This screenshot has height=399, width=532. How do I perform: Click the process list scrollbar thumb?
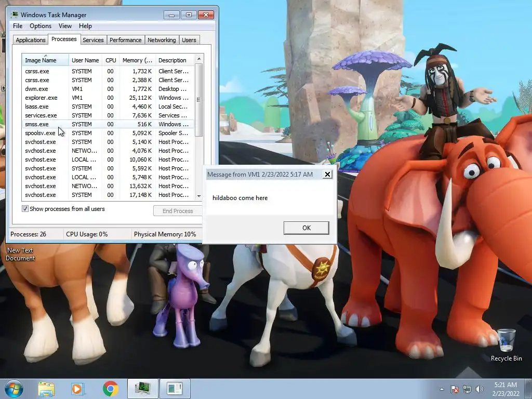click(x=199, y=100)
